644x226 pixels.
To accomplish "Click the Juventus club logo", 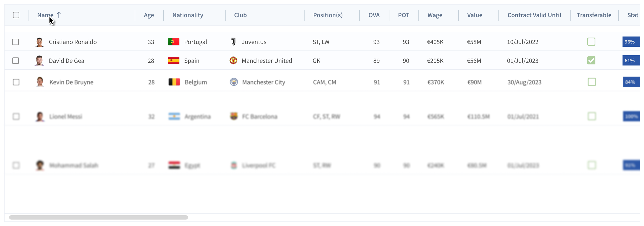I will (233, 42).
